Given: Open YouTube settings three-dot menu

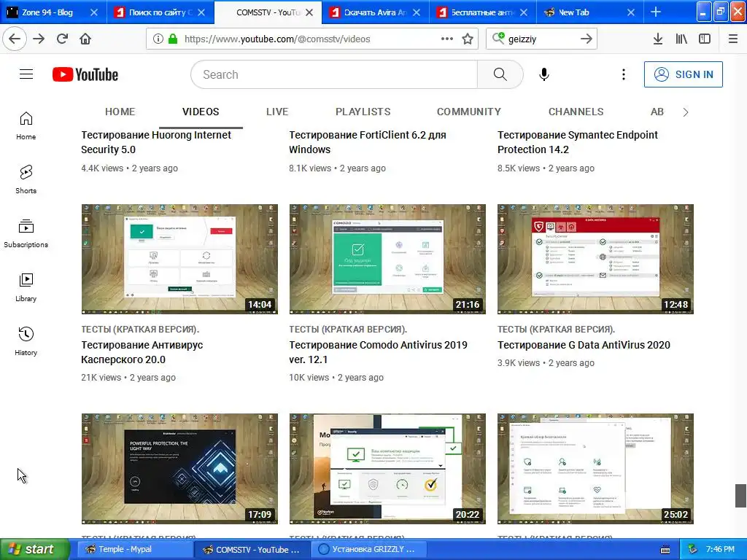Looking at the screenshot, I should tap(624, 74).
